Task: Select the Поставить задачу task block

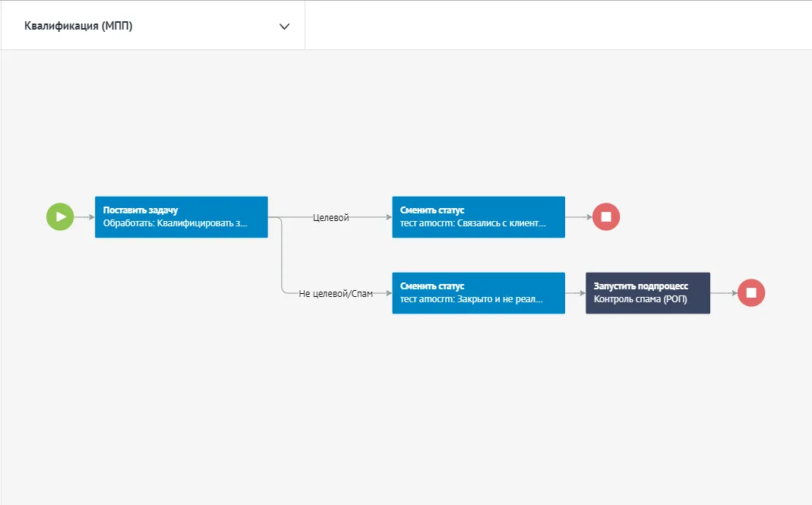Action: coord(181,217)
